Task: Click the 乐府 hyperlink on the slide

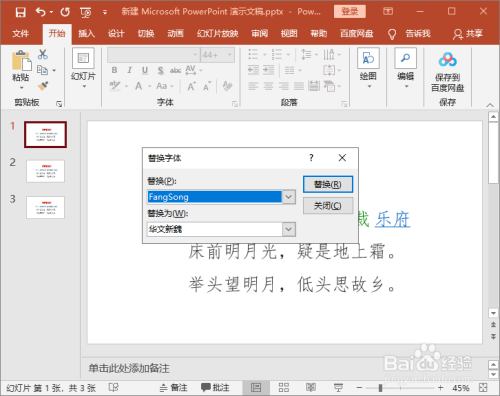Action: pyautogui.click(x=392, y=220)
